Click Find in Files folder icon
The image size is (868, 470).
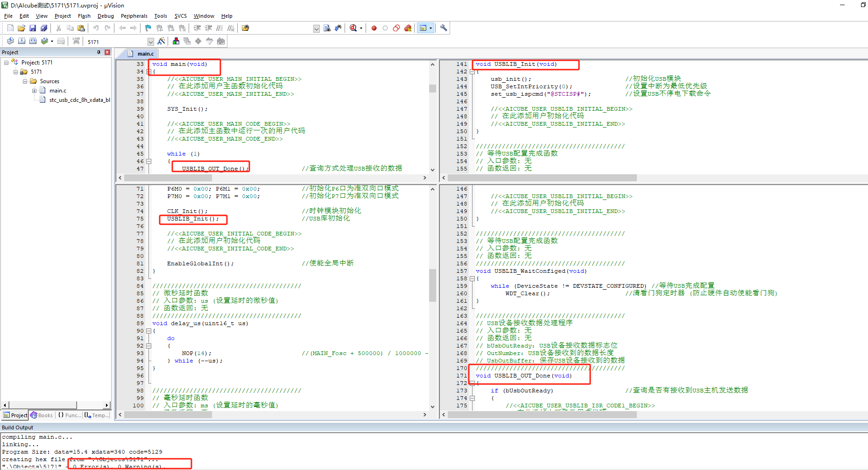click(245, 28)
